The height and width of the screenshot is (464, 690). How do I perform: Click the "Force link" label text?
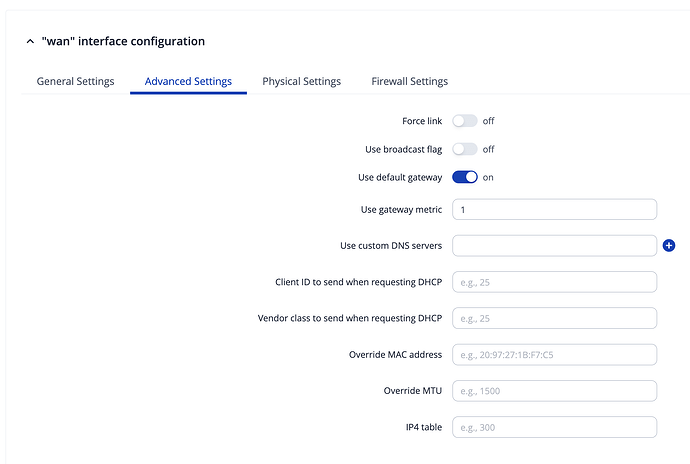(421, 121)
